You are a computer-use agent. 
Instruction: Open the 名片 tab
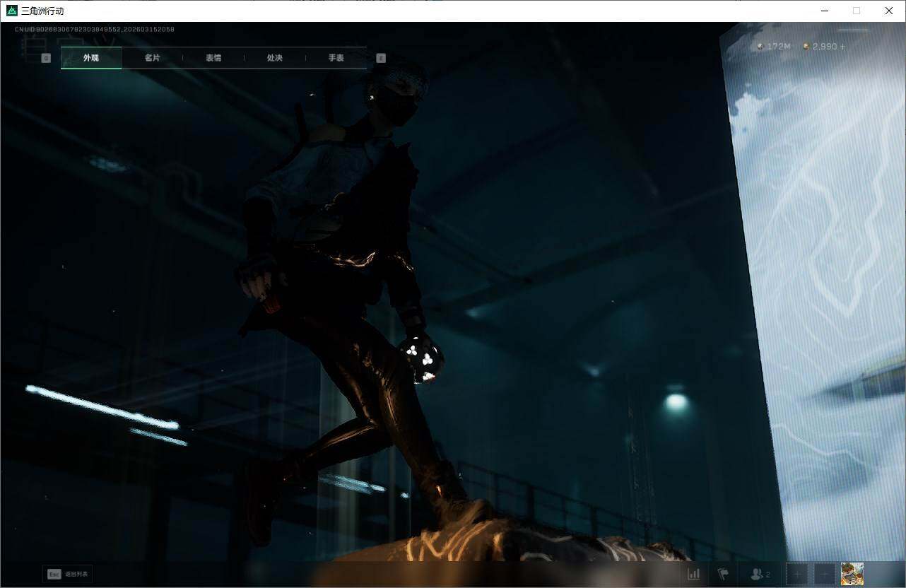(x=152, y=58)
